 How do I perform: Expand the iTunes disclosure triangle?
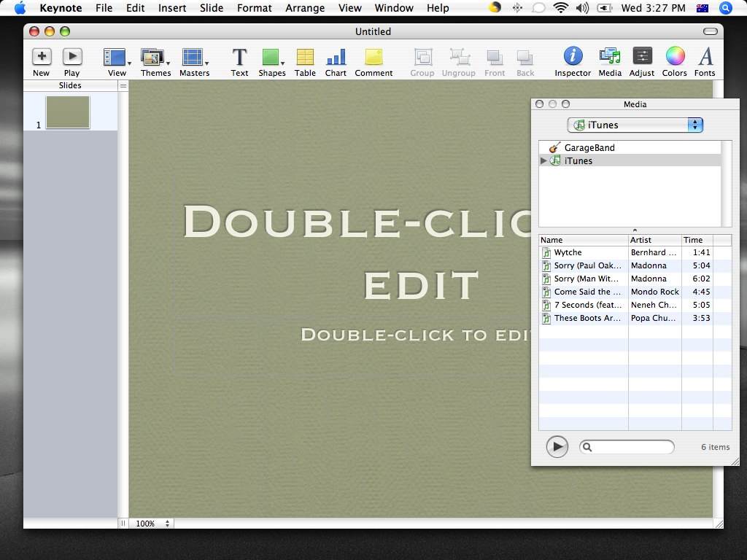[x=543, y=161]
